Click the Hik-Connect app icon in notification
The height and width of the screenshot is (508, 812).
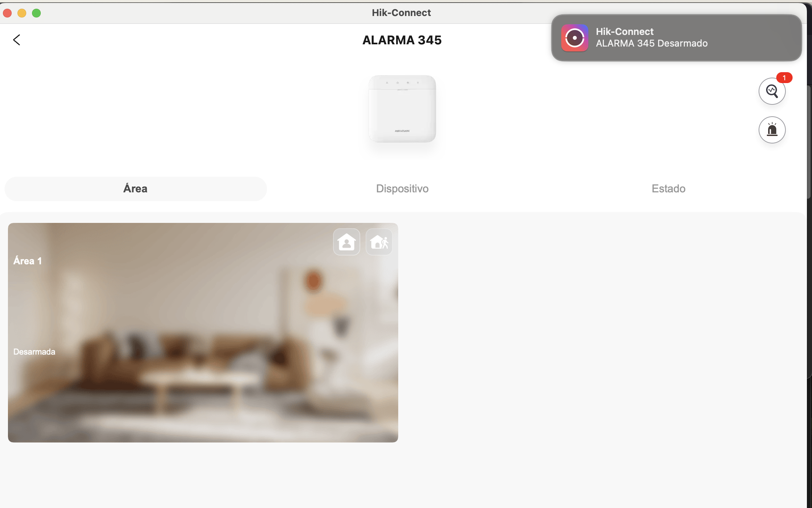574,38
